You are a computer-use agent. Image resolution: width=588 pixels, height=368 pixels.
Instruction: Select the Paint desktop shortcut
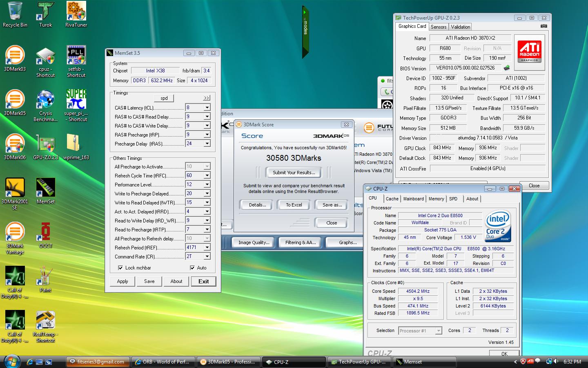coord(45,279)
